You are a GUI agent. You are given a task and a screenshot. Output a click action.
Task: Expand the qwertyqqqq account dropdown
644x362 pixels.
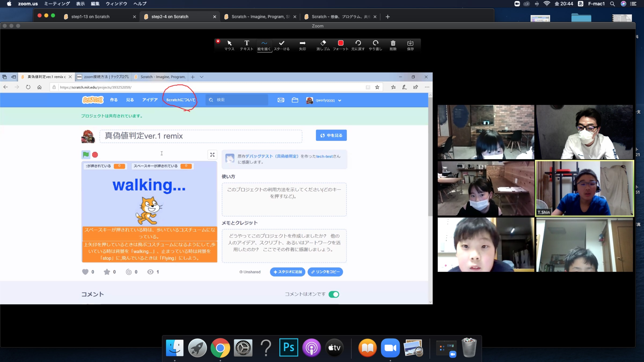[x=340, y=100]
